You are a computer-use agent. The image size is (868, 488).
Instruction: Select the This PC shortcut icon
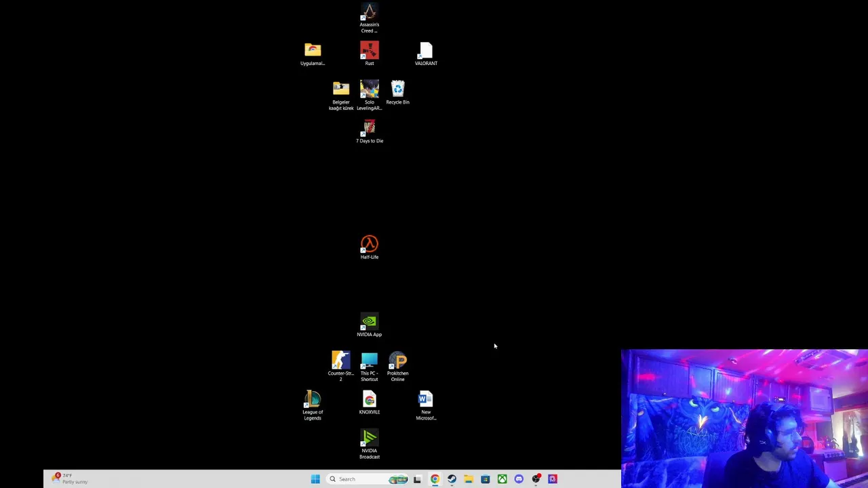coord(369,367)
